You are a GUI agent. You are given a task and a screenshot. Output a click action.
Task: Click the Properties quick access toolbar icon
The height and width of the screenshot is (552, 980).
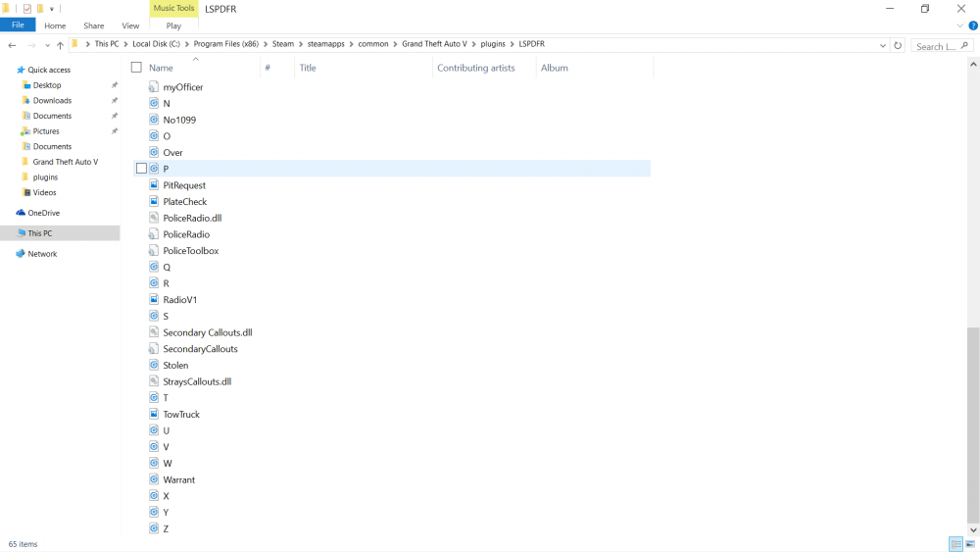26,9
